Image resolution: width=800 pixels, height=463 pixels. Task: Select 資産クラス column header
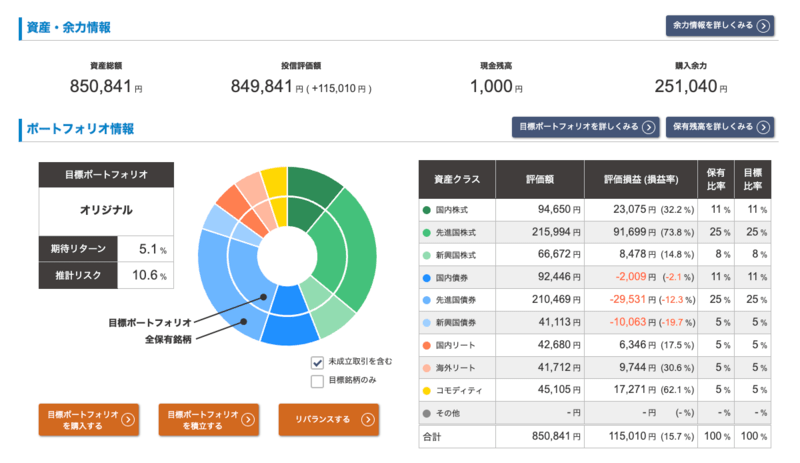pyautogui.click(x=457, y=178)
